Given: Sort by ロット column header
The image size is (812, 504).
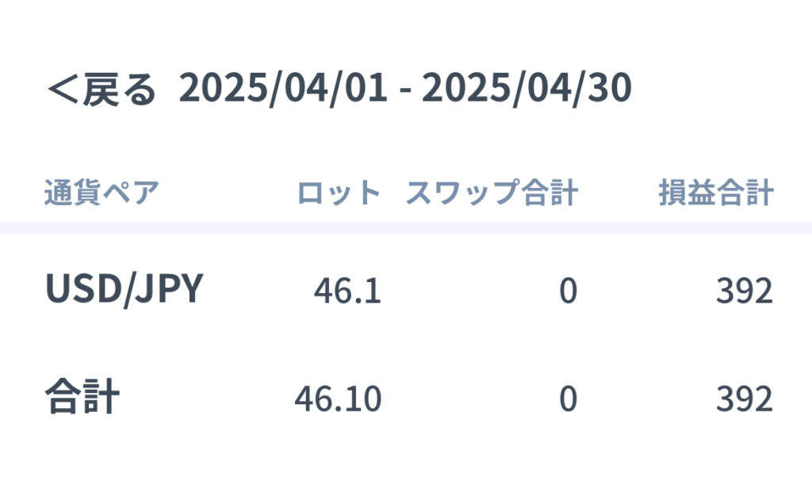Looking at the screenshot, I should [x=339, y=193].
